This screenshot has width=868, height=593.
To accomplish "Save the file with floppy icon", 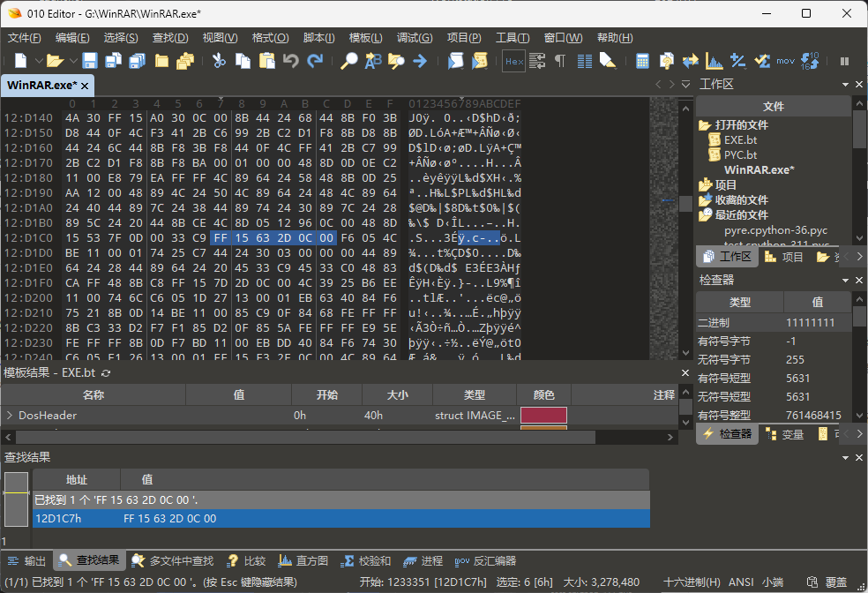I will tap(90, 60).
